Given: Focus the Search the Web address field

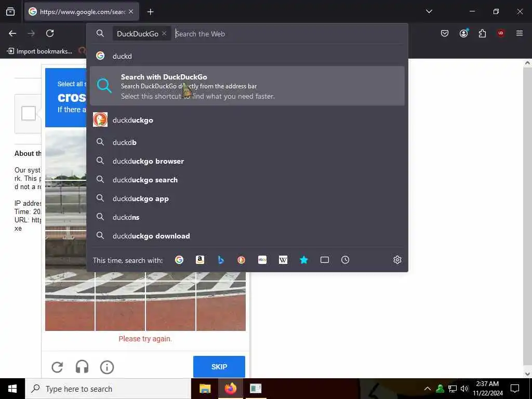Looking at the screenshot, I should point(288,34).
